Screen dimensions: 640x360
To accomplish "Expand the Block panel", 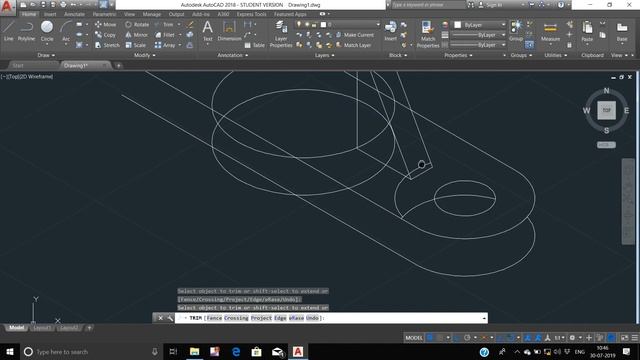I will point(398,55).
